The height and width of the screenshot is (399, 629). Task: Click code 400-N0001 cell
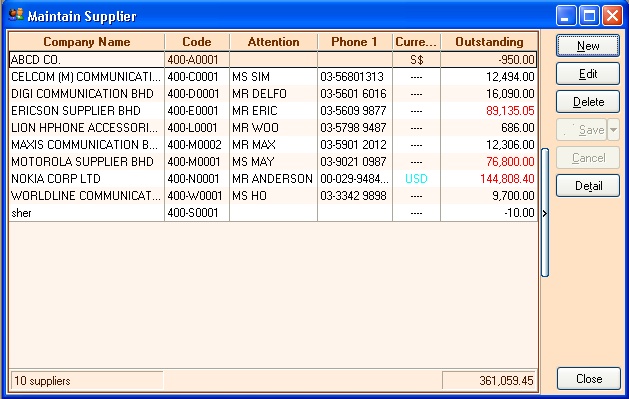tap(197, 178)
